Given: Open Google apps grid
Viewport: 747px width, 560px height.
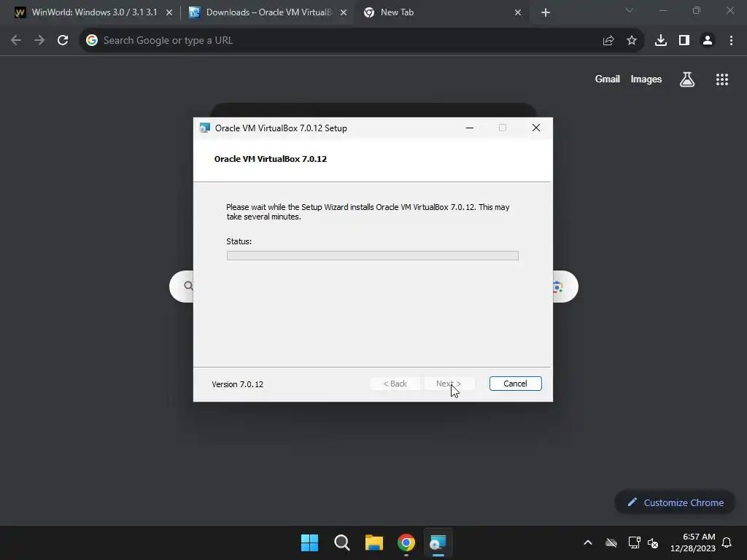Looking at the screenshot, I should [x=722, y=79].
